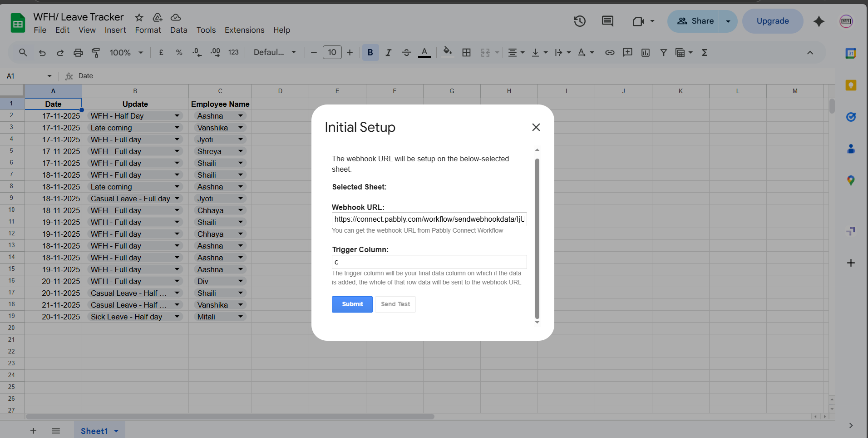Select the paint format tool
868x438 pixels.
[96, 53]
